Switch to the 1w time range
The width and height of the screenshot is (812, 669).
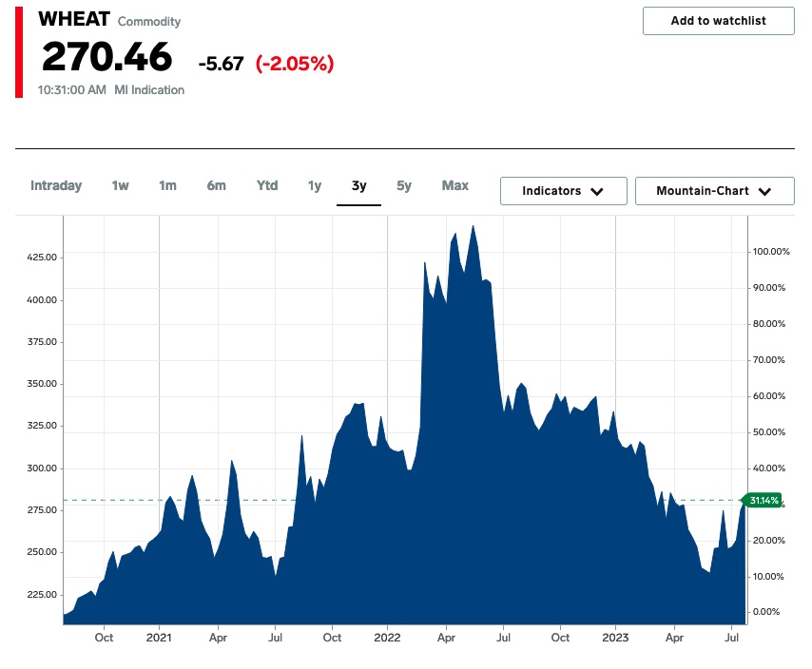click(120, 185)
